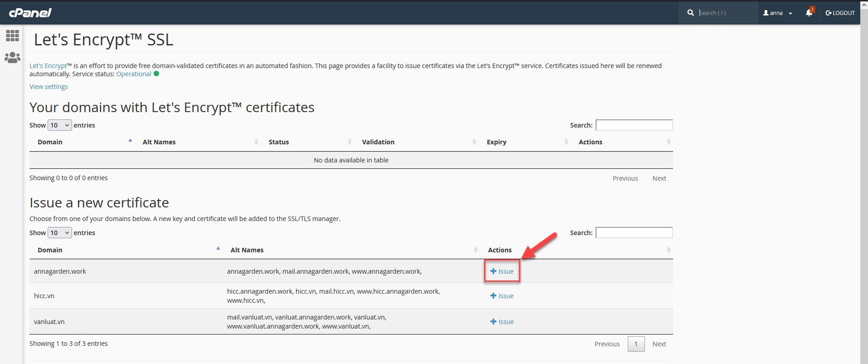Image resolution: width=868 pixels, height=364 pixels.
Task: Click Issue for annagarden.work
Action: point(502,271)
